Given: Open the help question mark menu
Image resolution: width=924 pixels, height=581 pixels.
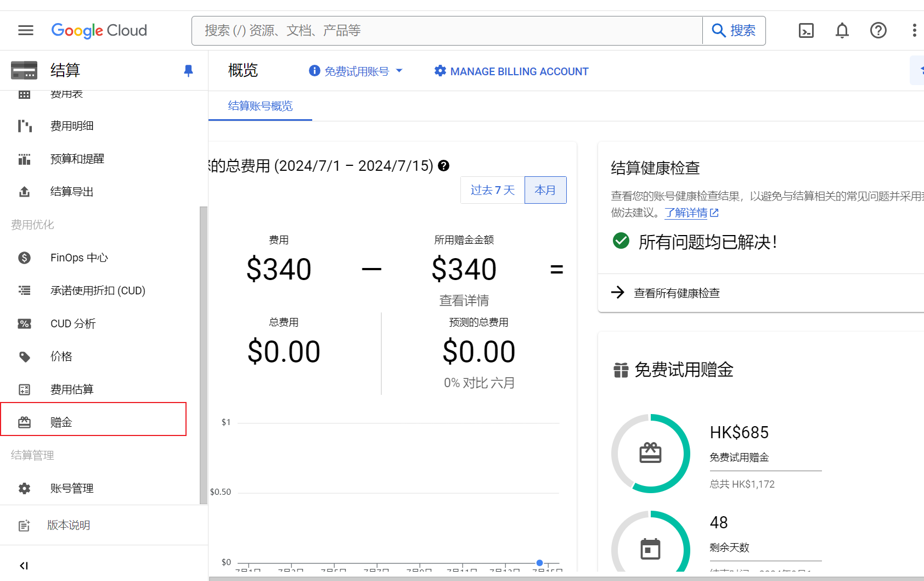Looking at the screenshot, I should tap(878, 30).
